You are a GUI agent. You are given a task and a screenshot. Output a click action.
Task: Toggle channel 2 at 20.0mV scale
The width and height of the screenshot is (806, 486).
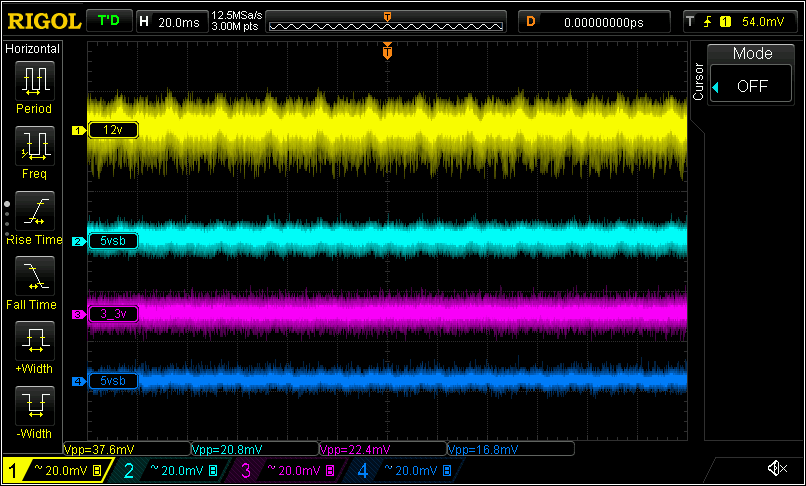171,470
